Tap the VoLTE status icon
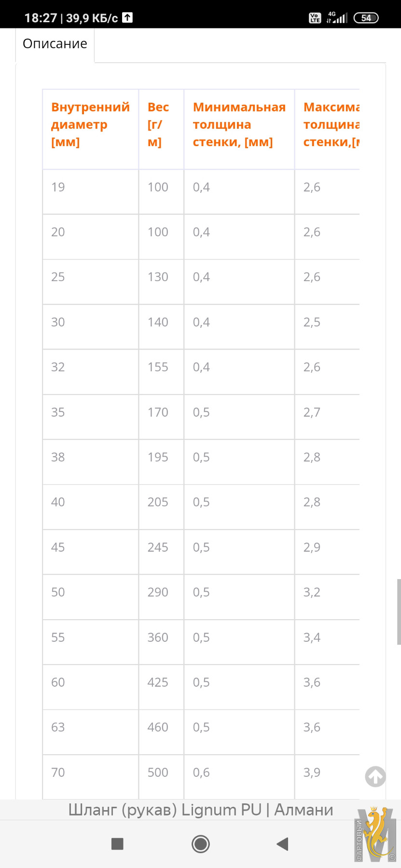The width and height of the screenshot is (401, 868). (x=315, y=18)
